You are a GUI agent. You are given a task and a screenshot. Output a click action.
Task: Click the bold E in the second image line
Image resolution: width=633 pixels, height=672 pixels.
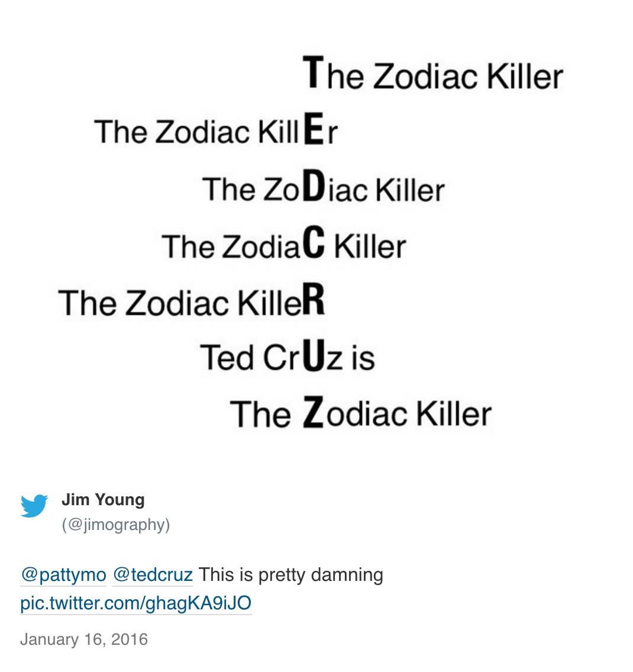[314, 130]
